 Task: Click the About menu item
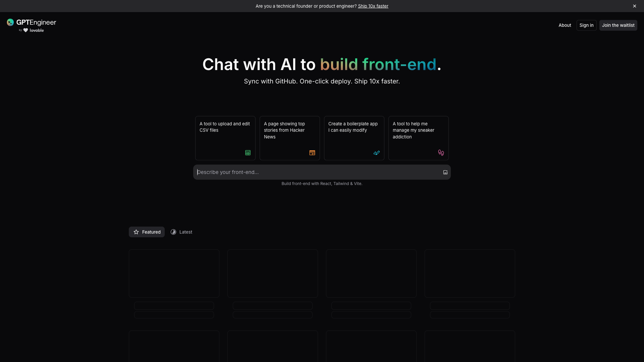[x=565, y=25]
